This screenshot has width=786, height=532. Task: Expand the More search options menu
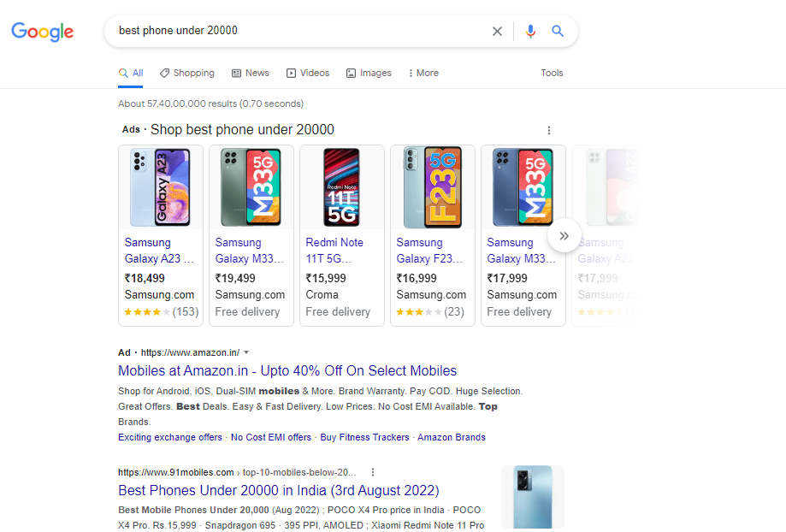tap(423, 74)
